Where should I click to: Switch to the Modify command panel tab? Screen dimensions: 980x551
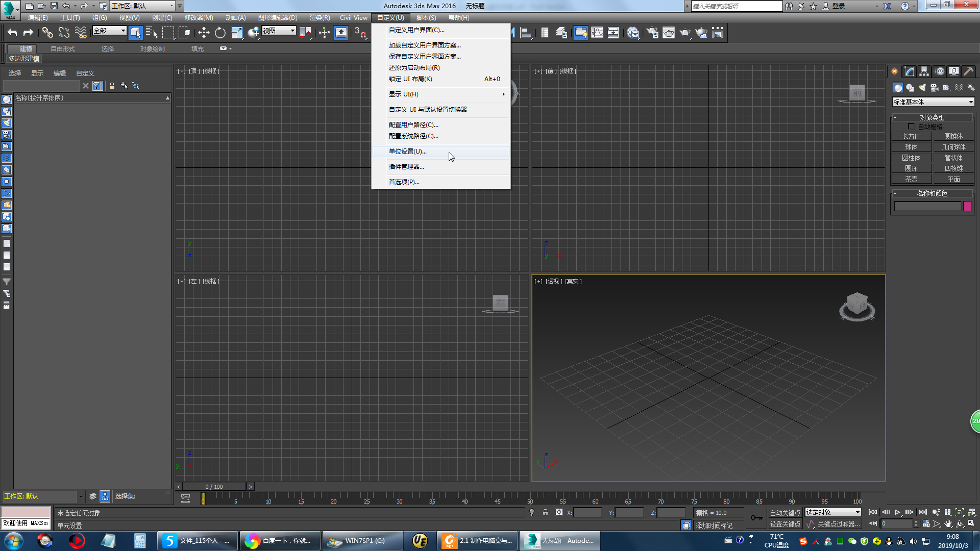coord(910,71)
